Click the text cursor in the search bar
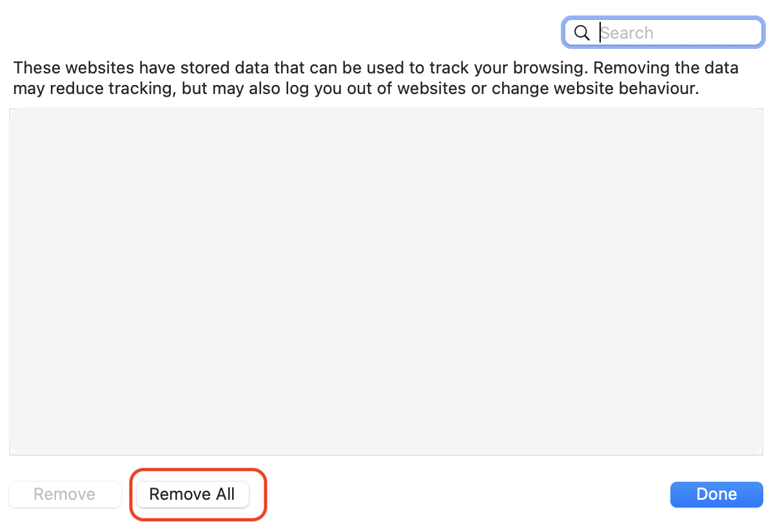The height and width of the screenshot is (532, 780). pos(600,32)
